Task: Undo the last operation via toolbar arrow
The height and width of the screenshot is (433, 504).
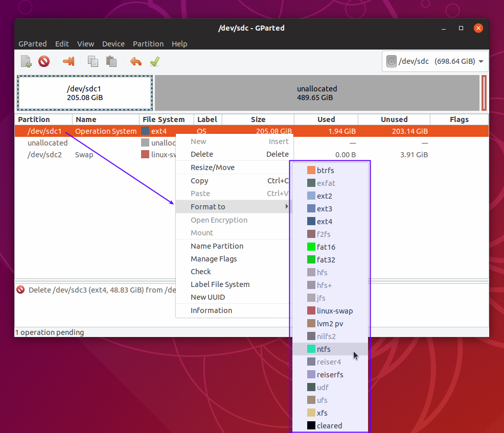Action: [135, 62]
